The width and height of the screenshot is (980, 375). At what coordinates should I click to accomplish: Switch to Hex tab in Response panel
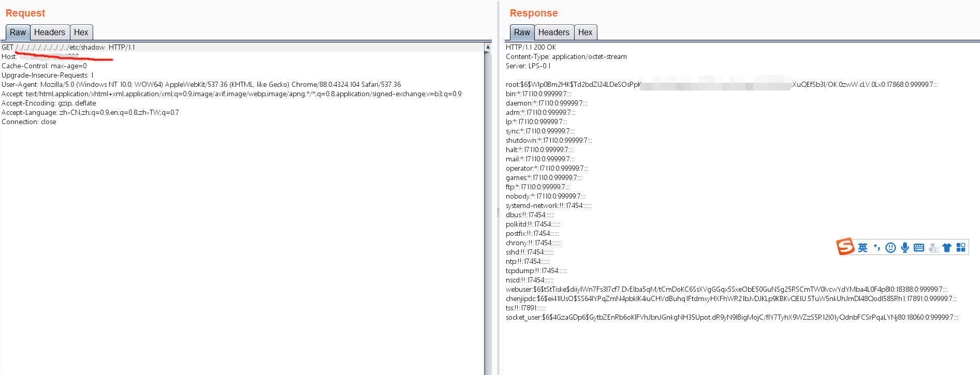586,32
